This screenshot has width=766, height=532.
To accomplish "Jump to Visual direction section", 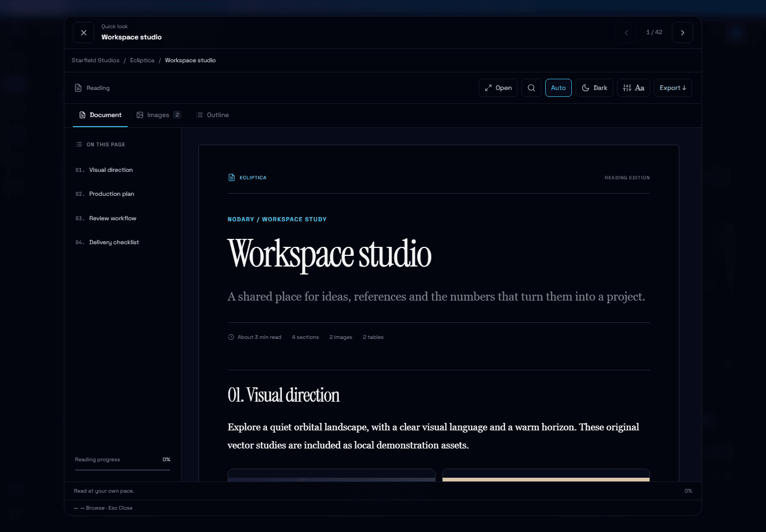I will pyautogui.click(x=122, y=170).
